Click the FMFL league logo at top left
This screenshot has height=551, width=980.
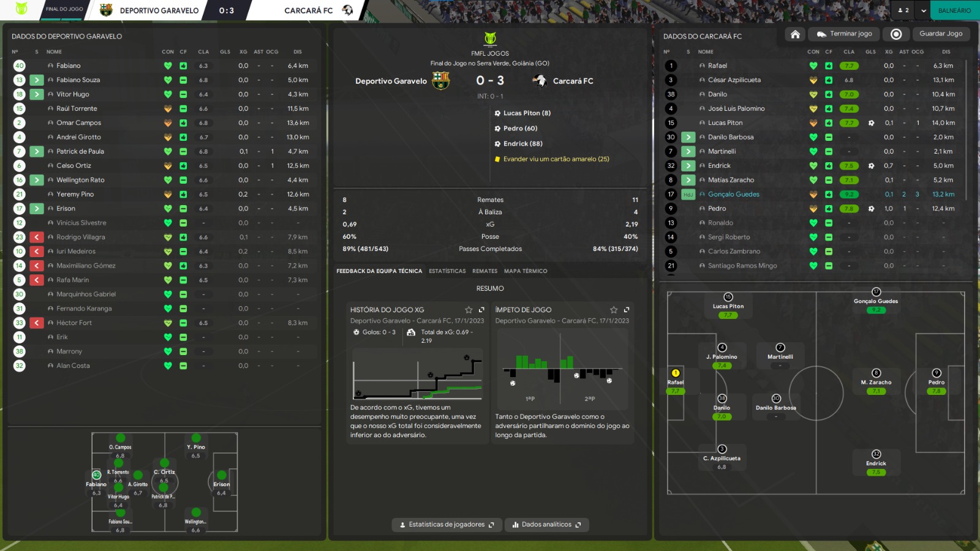[21, 9]
